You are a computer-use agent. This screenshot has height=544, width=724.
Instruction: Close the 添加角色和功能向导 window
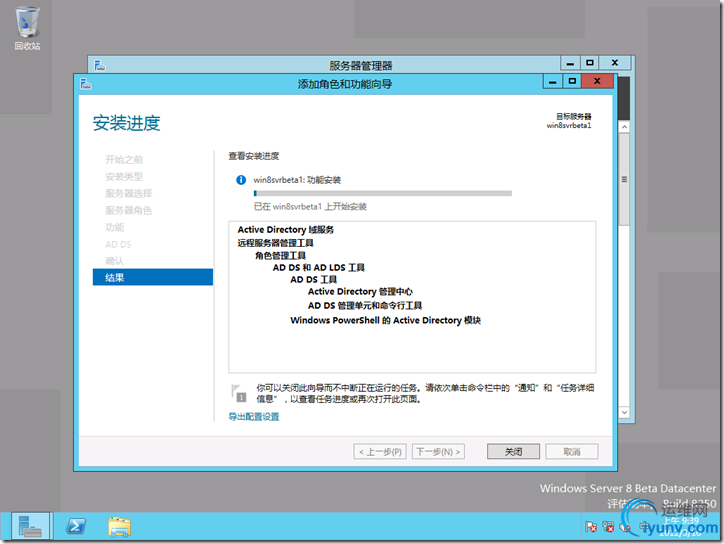[597, 81]
